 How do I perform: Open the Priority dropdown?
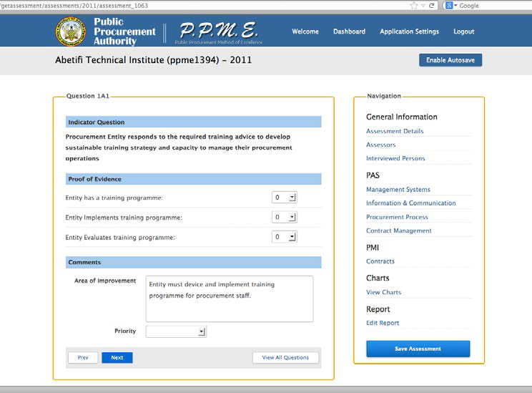pos(176,331)
